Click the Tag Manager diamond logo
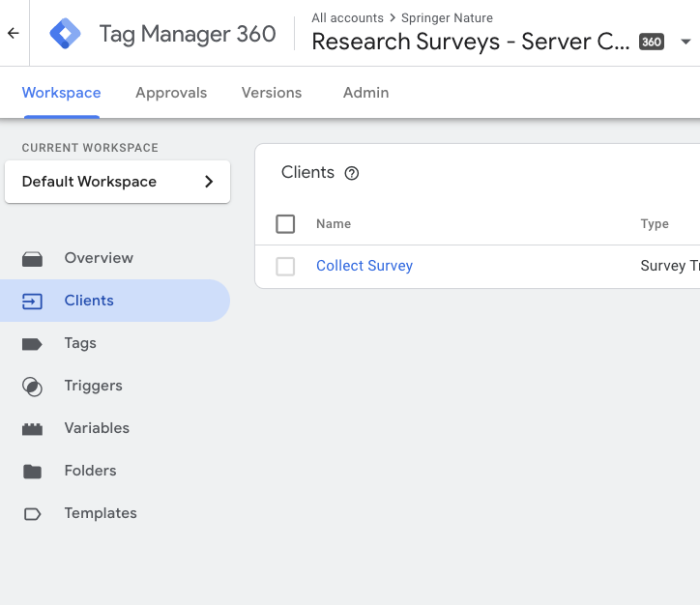Viewport: 700px width, 605px height. [65, 33]
